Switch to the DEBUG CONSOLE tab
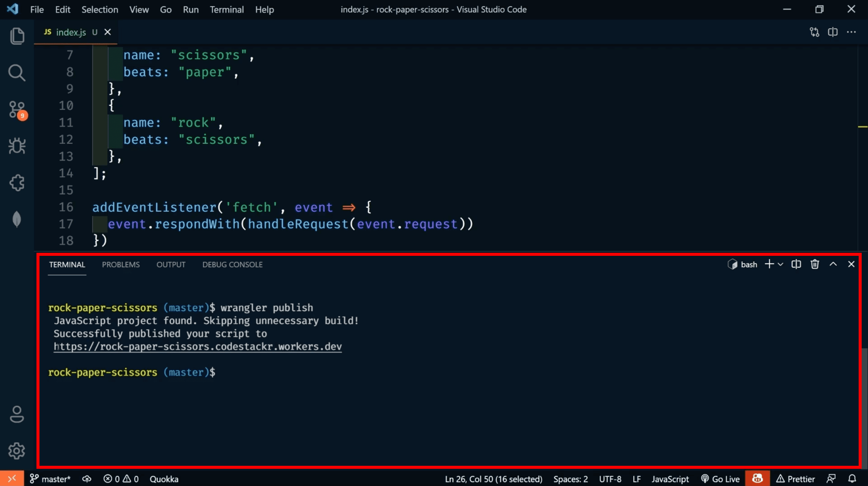 coord(232,265)
